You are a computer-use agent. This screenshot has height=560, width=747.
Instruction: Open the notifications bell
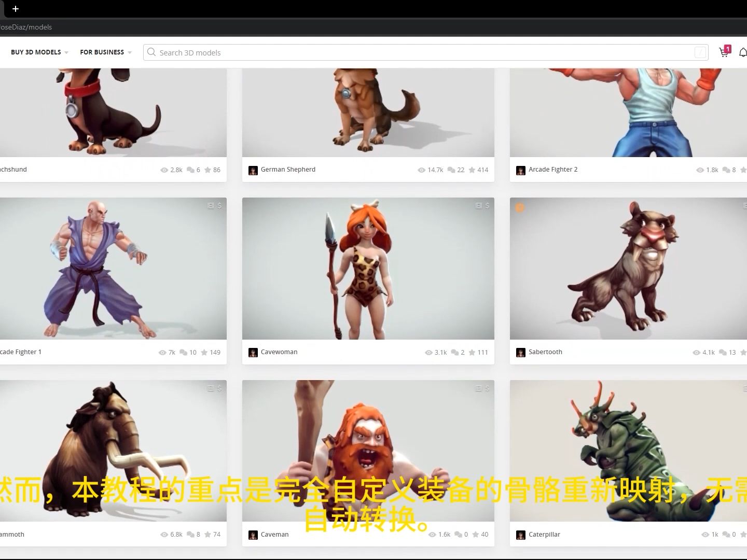click(x=743, y=52)
